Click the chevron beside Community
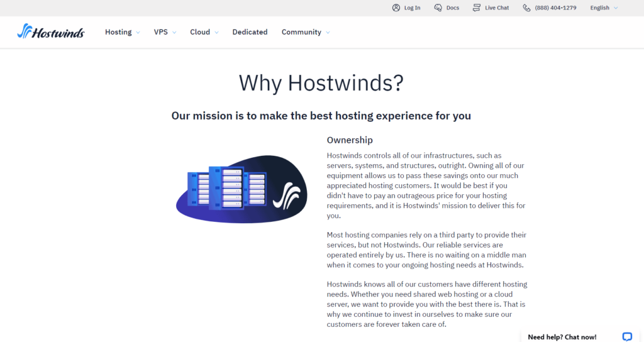Viewport: 644px width, 342px height. click(328, 33)
